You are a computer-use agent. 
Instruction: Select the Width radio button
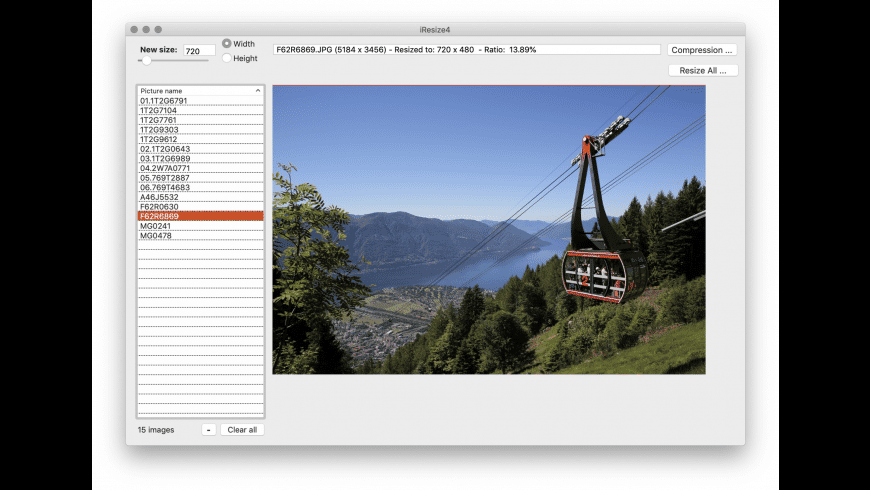pos(227,43)
